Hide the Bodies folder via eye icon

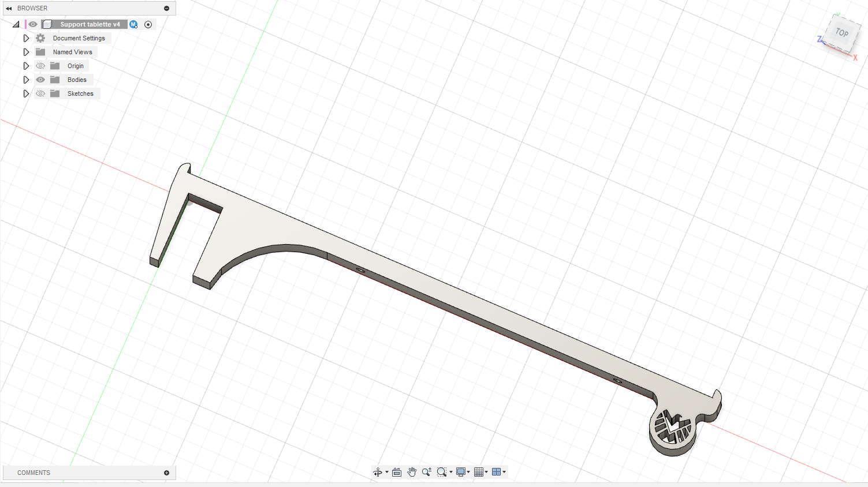[40, 80]
